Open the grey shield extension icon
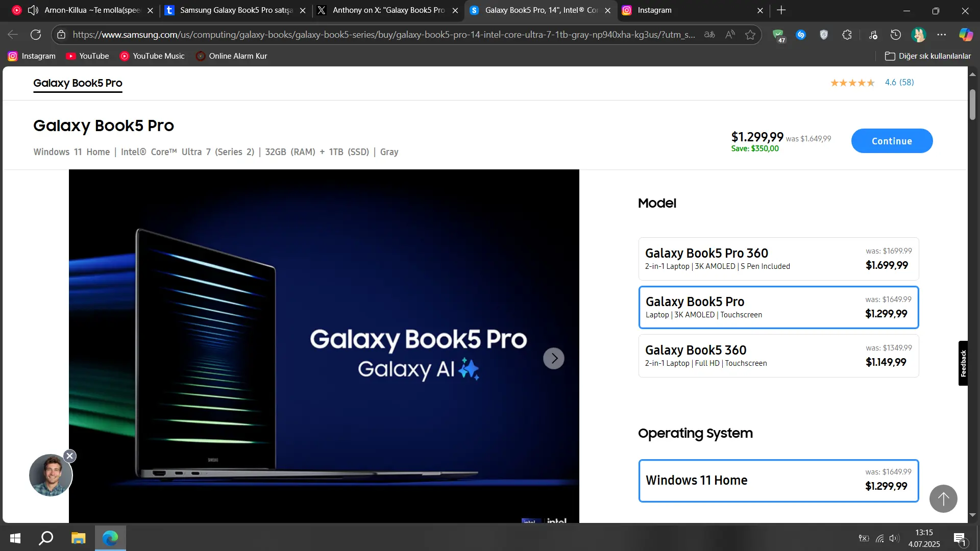The image size is (980, 551). pyautogui.click(x=824, y=35)
